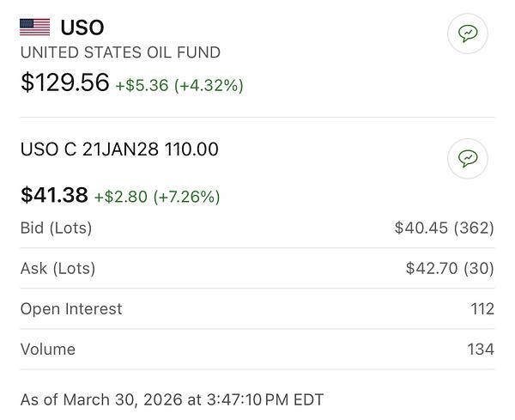Click the $42.70 (30) ask value
515x420 pixels.
[x=450, y=268]
